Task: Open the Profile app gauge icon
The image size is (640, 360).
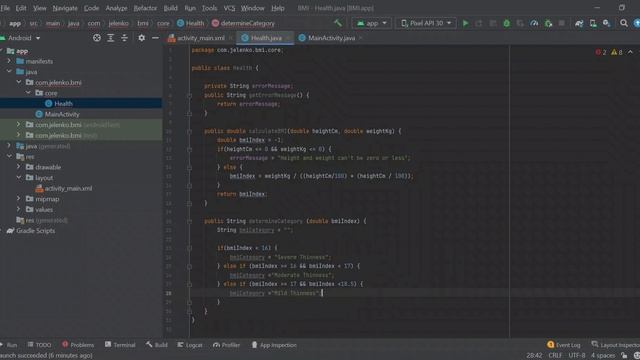Action: [534, 23]
